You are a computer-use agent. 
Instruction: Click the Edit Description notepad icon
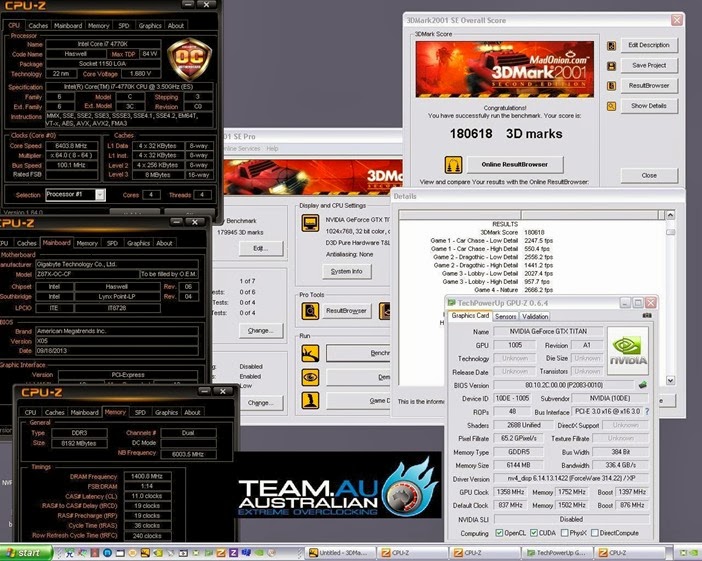[x=611, y=46]
